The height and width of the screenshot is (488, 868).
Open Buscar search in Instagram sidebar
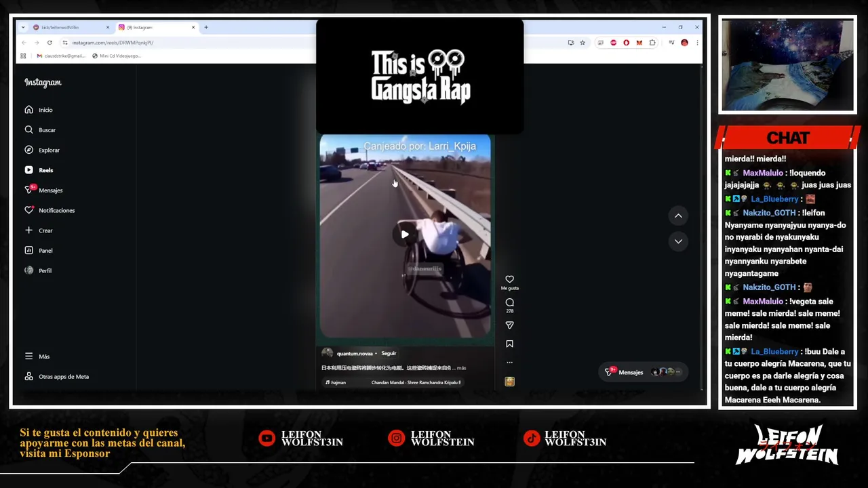pos(40,129)
